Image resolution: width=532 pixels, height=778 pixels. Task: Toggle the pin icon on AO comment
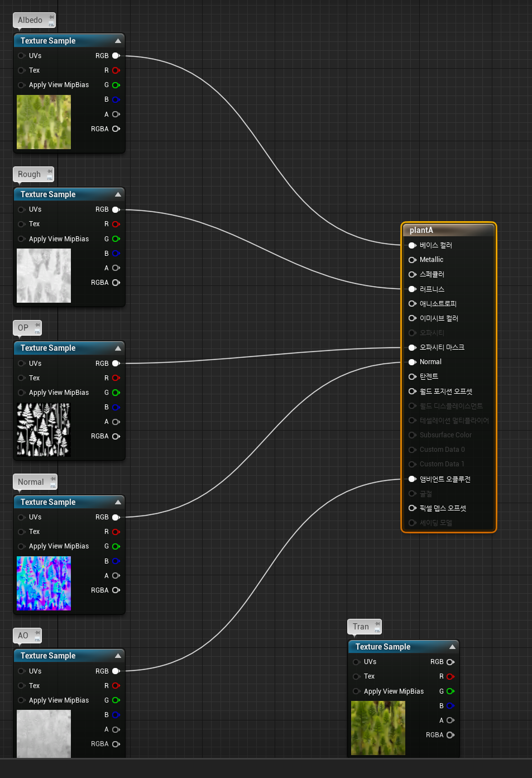point(37,632)
